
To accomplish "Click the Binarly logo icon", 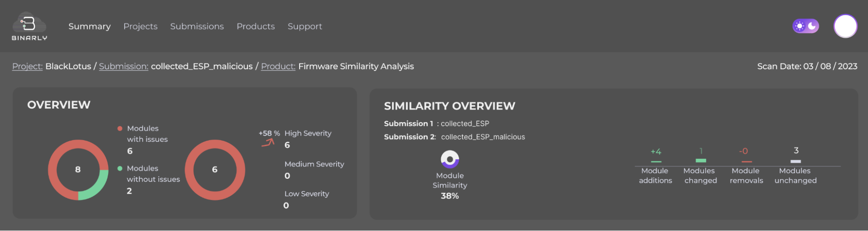I will 29,24.
